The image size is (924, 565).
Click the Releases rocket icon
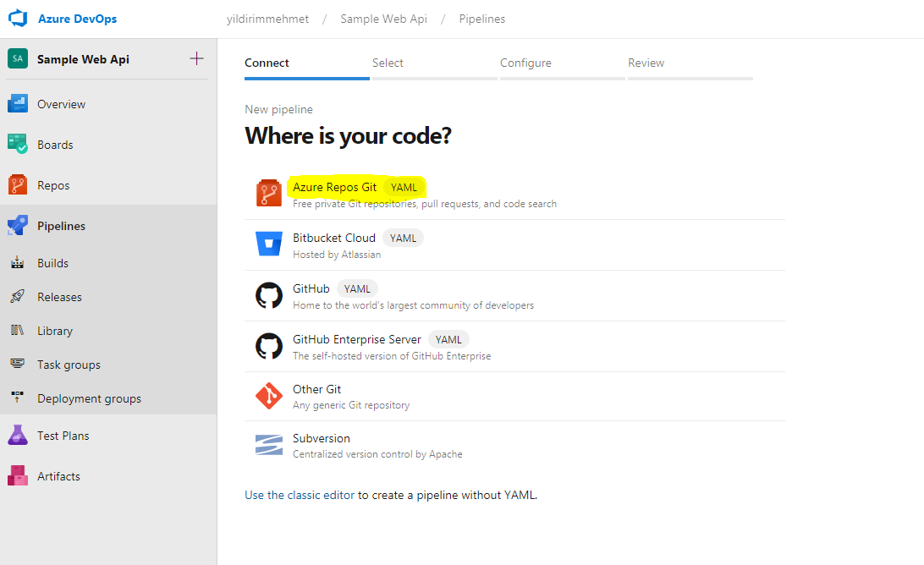[18, 296]
